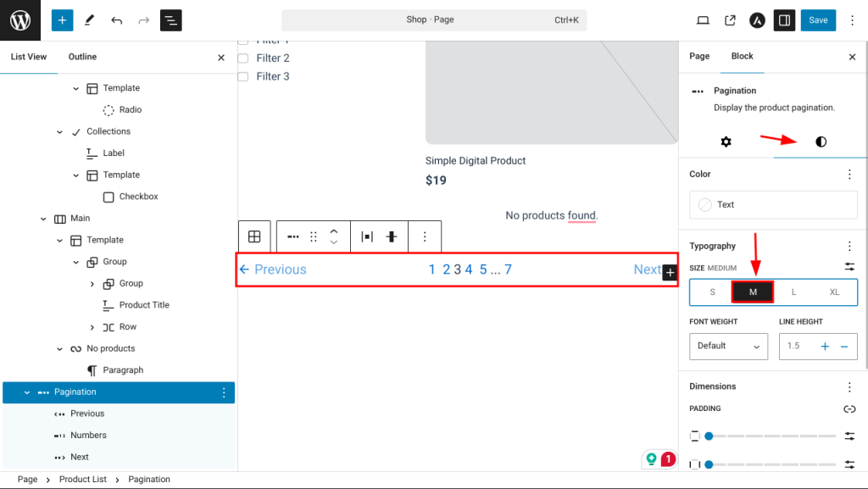Click the Next pagination link

tap(647, 270)
